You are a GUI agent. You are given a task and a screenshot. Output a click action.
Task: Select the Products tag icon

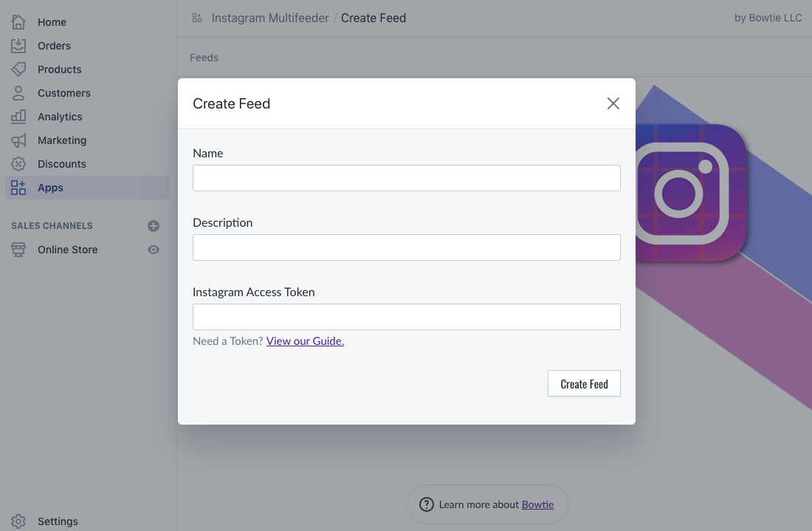(18, 69)
